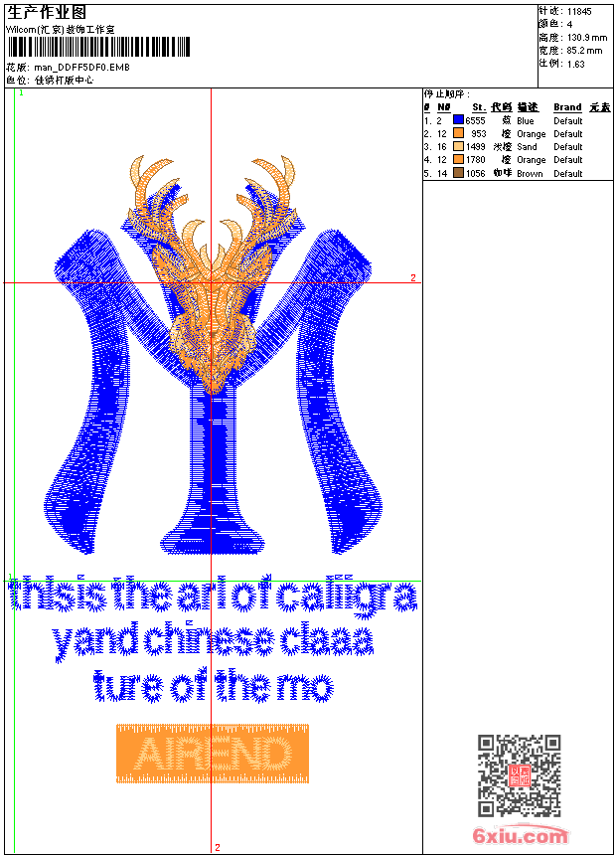
Task: Click the 描述 column header
Action: coord(528,107)
